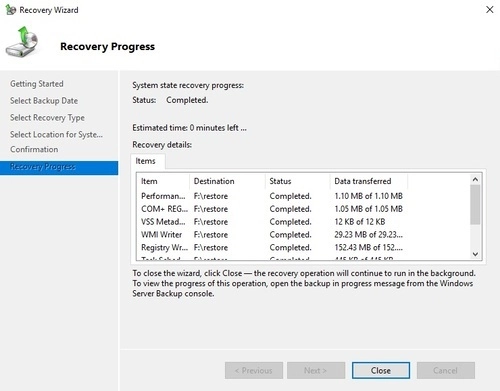Sort by the Status column header

pyautogui.click(x=298, y=181)
